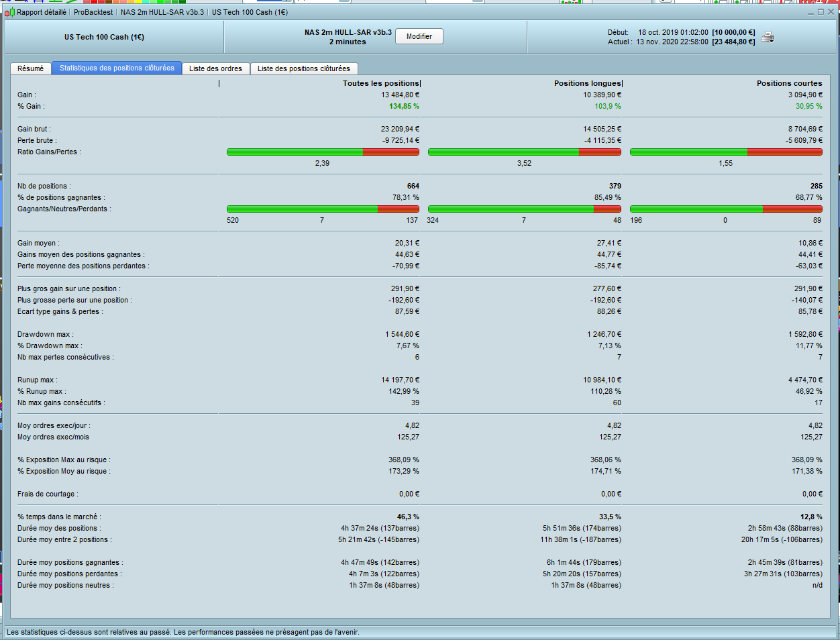Click Gagnants/Neutres/Perdants bar for Positions longues
The width and height of the screenshot is (840, 640).
525,209
